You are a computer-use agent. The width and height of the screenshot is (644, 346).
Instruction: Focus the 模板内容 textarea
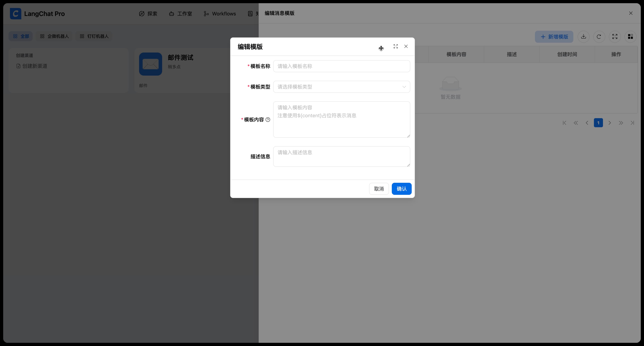click(342, 119)
